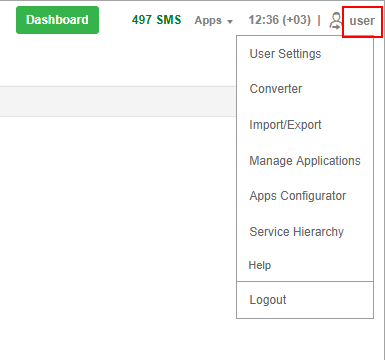The height and width of the screenshot is (360, 385).
Task: Collapse the menu via the user name
Action: click(x=362, y=21)
